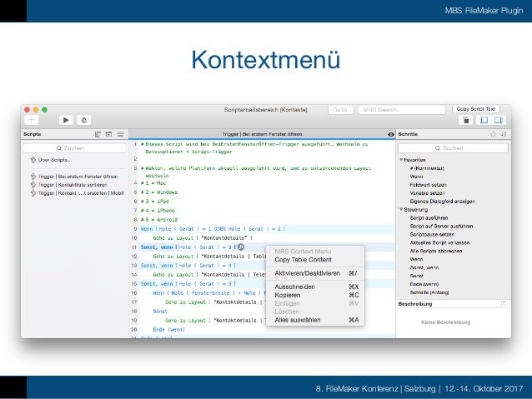Select Über Scripts... in the script list
Screen dimensions: 532x399
[x=55, y=160]
